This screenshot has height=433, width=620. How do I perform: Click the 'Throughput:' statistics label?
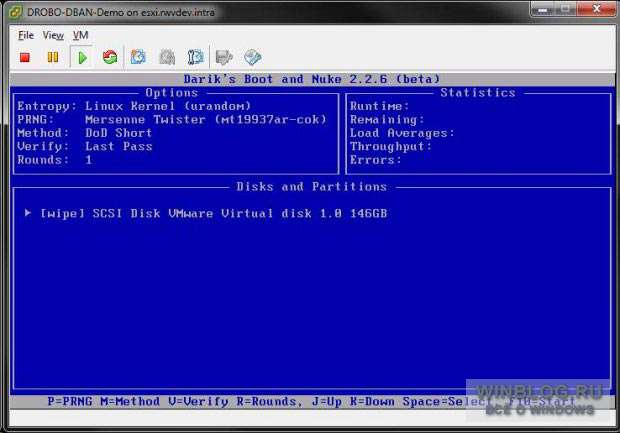pos(390,146)
